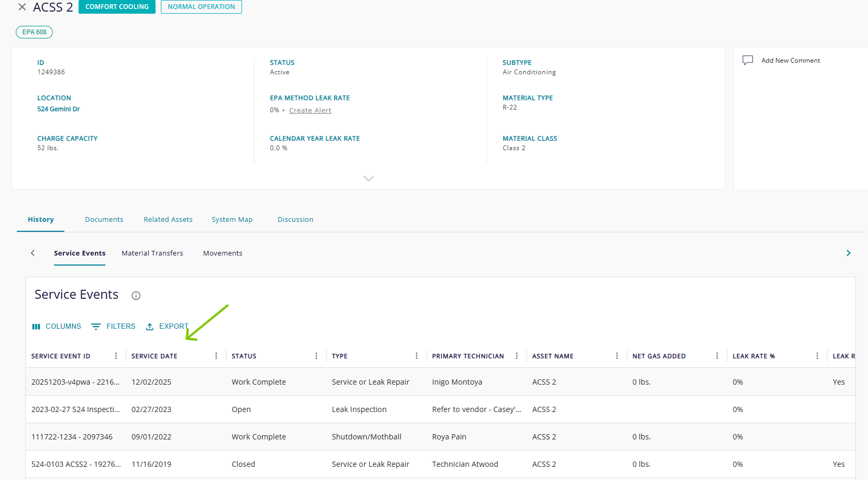Follow the Create Alert link
The width and height of the screenshot is (868, 480).
click(x=310, y=111)
